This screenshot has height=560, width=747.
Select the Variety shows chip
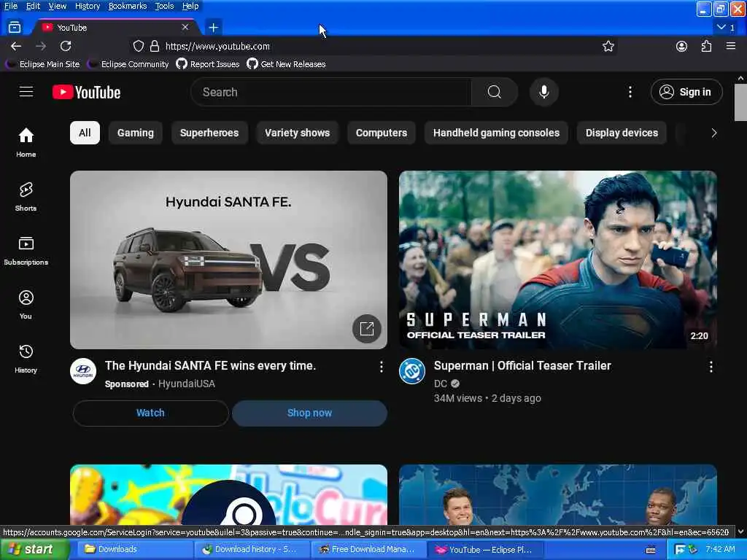pos(298,133)
